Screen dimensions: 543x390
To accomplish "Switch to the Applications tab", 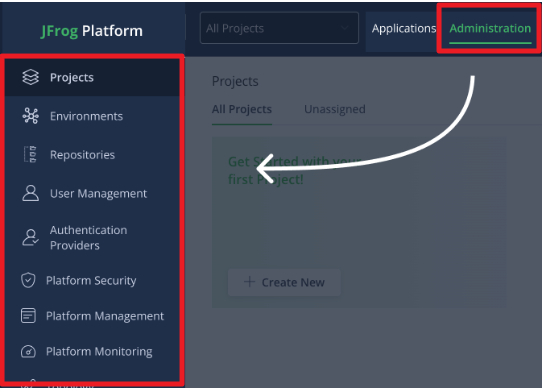I will pos(404,28).
